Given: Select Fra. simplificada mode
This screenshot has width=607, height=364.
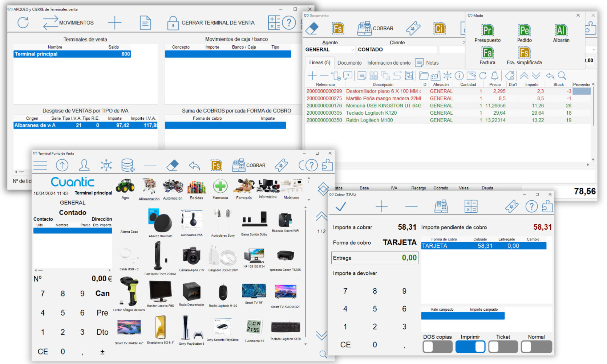Looking at the screenshot, I should click(524, 56).
